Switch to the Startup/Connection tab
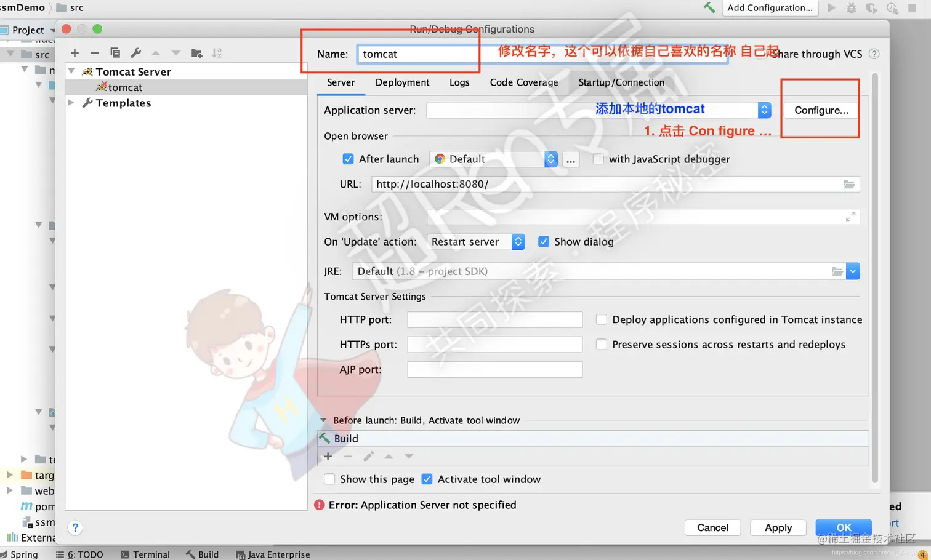Viewport: 931px width, 560px height. 621,82
